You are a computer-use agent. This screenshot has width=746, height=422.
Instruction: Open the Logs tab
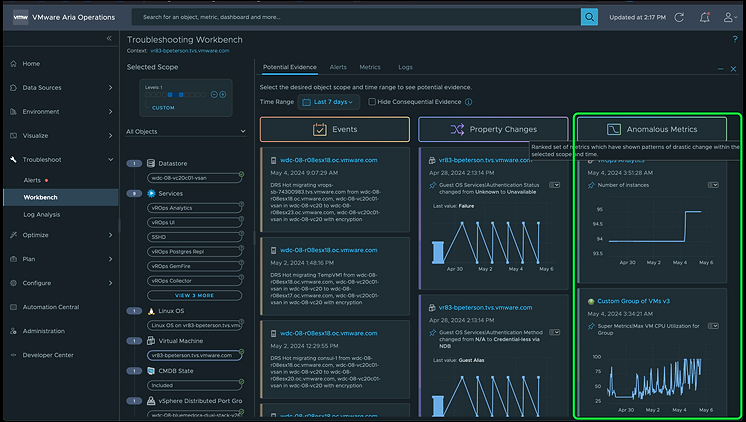click(x=405, y=67)
